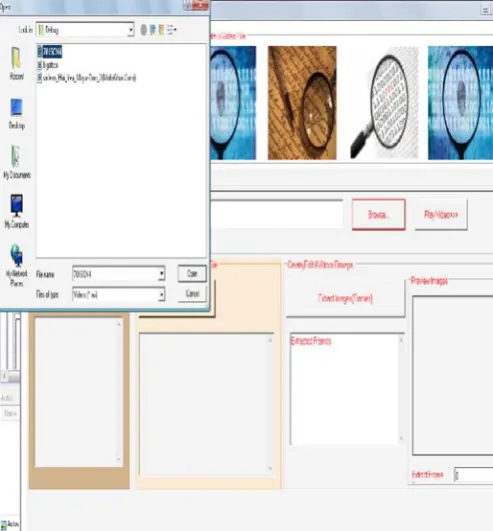
Task: Click the Help question mark button in Open dialog
Action: [x=188, y=5]
